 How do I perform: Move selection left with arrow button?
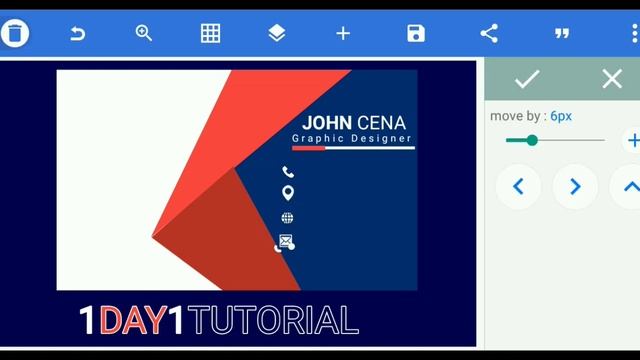click(x=518, y=187)
